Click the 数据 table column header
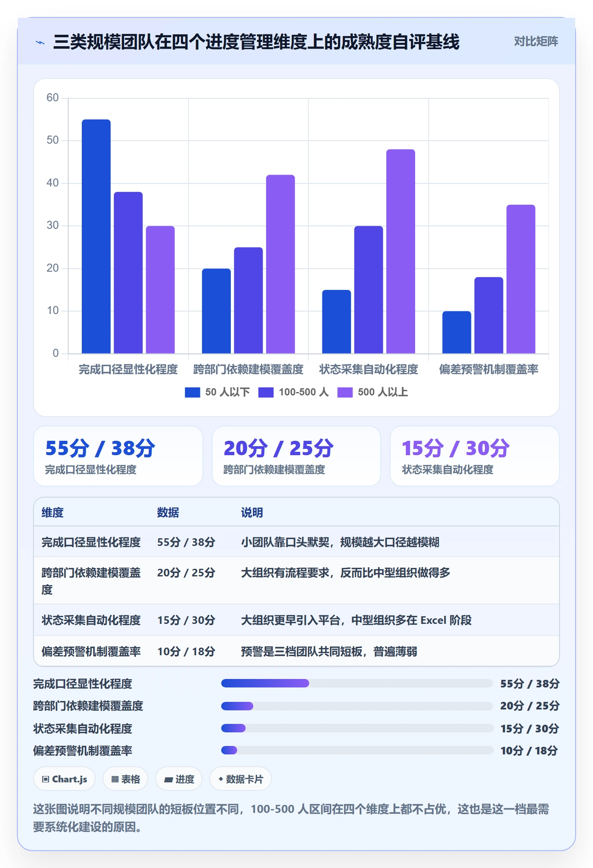This screenshot has width=593, height=868. pyautogui.click(x=168, y=512)
